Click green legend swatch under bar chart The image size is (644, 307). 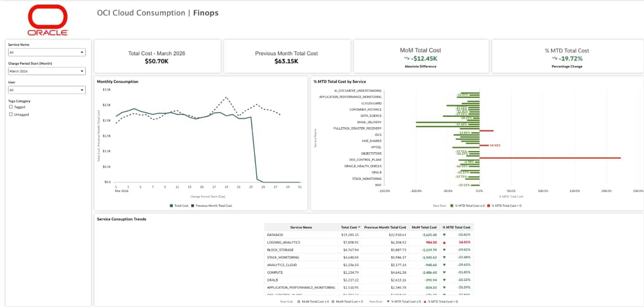[452, 206]
